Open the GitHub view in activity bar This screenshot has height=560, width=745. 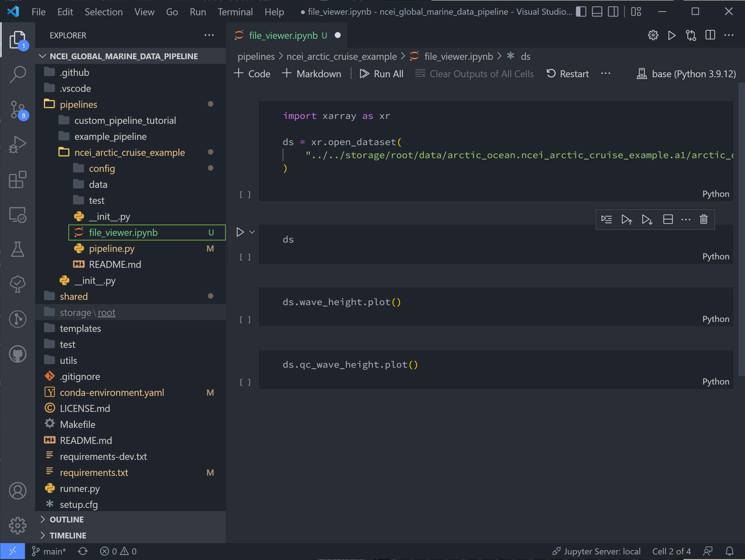pyautogui.click(x=18, y=354)
